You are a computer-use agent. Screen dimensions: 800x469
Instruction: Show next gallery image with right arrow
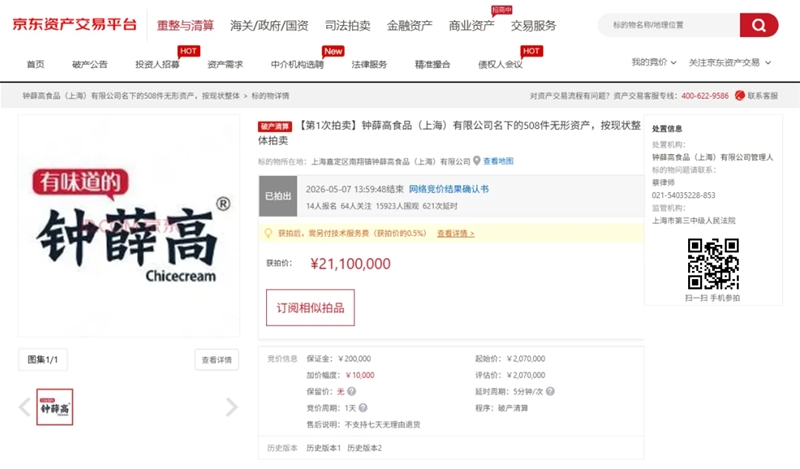(232, 407)
